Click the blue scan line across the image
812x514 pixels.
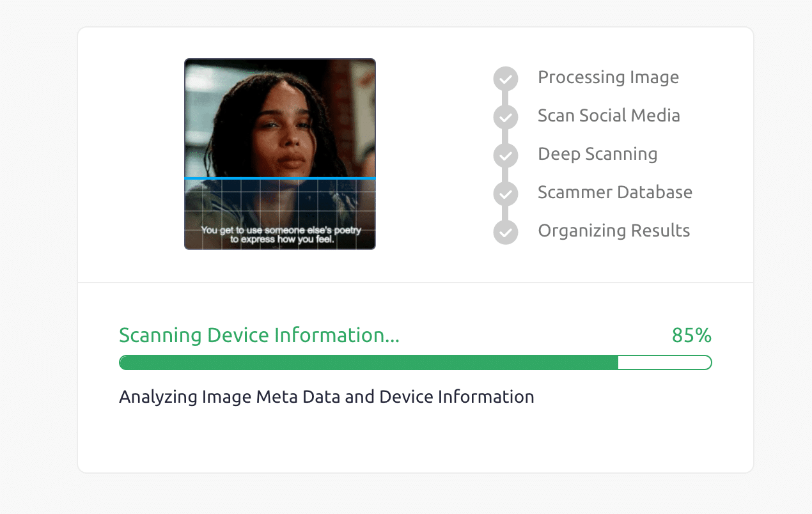click(280, 178)
